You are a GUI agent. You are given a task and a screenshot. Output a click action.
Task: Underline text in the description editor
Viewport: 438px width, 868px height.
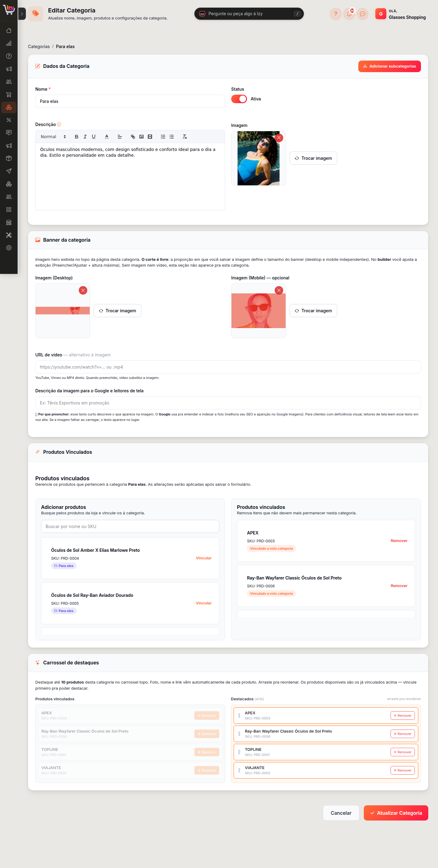[x=94, y=137]
